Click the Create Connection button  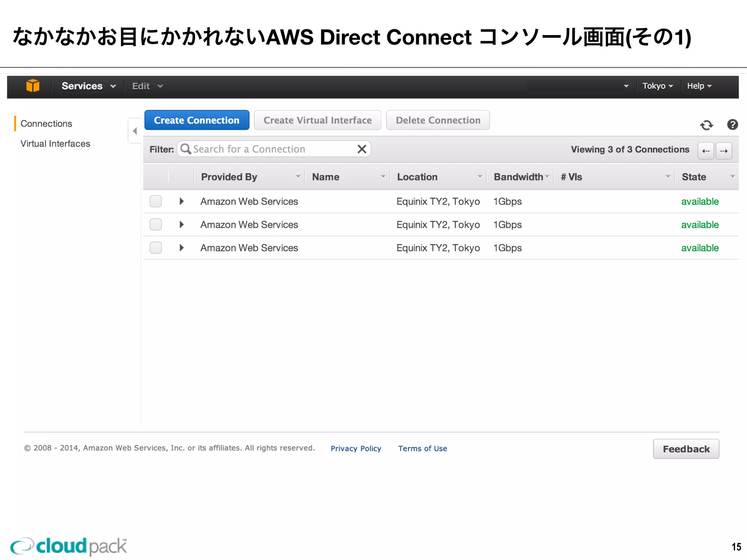pos(197,120)
